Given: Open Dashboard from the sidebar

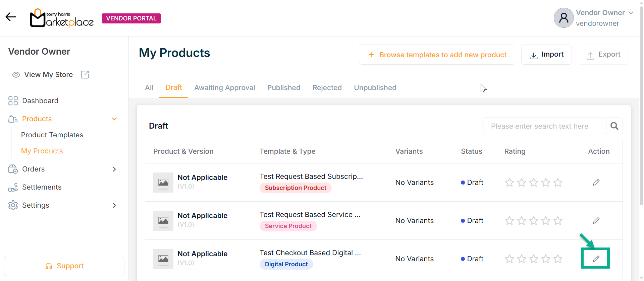Looking at the screenshot, I should (x=40, y=101).
